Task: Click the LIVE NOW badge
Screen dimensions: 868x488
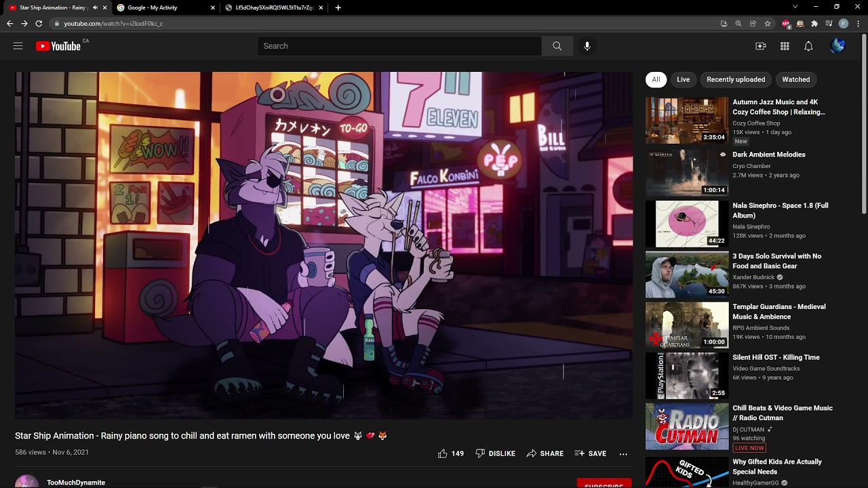Action: pos(749,448)
